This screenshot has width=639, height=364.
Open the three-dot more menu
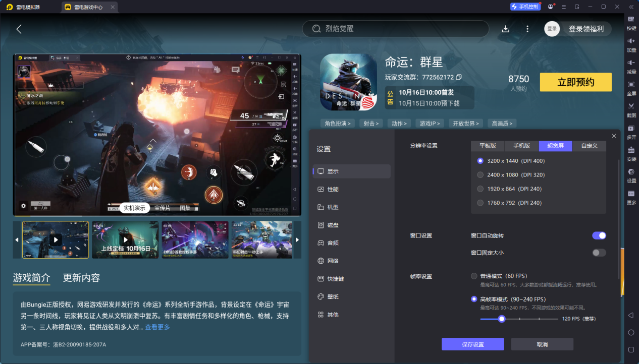527,29
